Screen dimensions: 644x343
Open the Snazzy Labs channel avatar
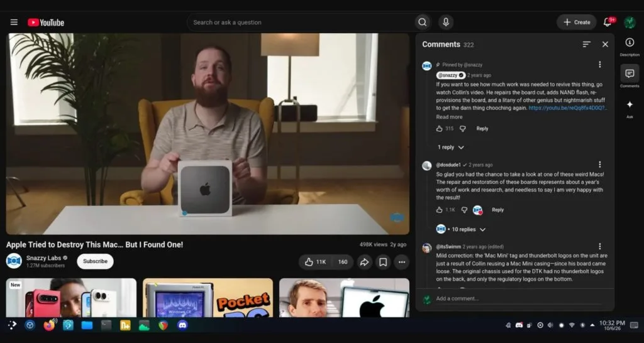pos(14,261)
